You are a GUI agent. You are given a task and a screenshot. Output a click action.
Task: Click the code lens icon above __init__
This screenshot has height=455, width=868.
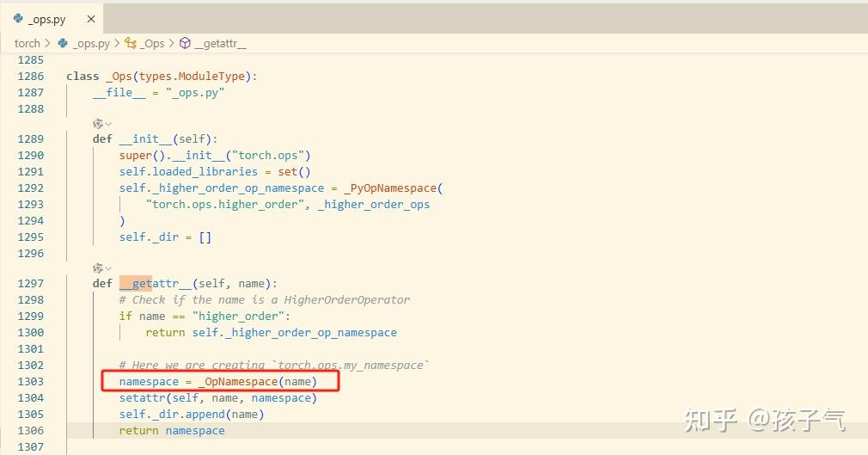click(x=98, y=124)
